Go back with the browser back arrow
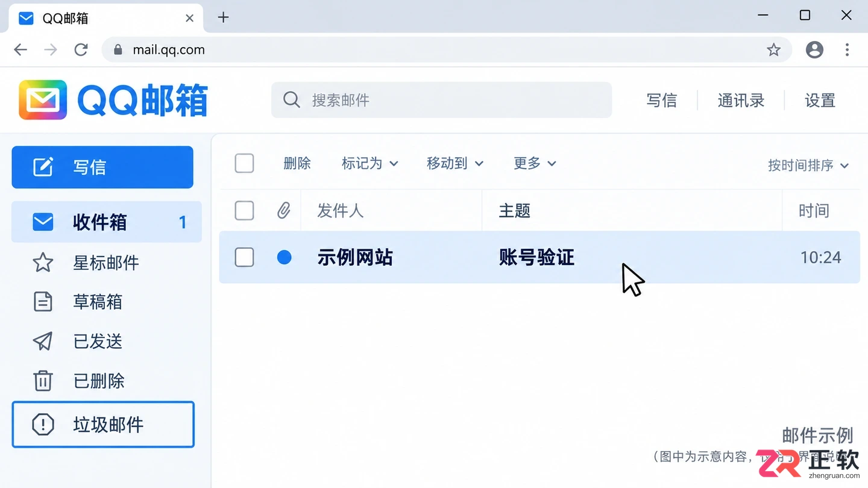 (x=20, y=50)
